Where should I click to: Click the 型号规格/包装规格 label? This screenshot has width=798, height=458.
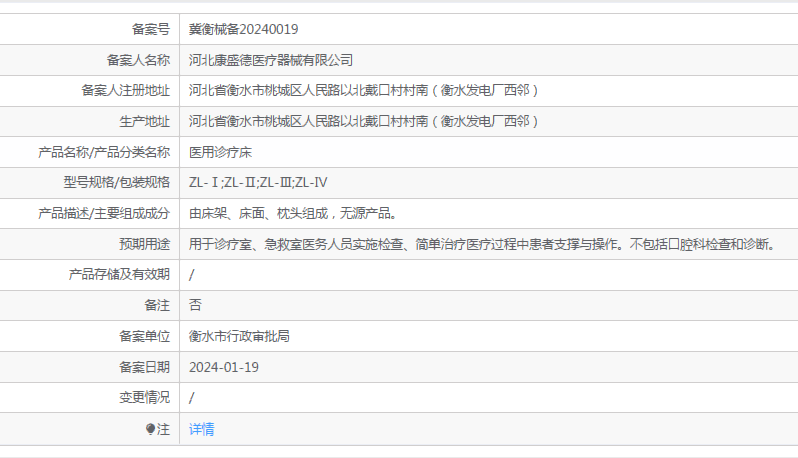pos(117,182)
